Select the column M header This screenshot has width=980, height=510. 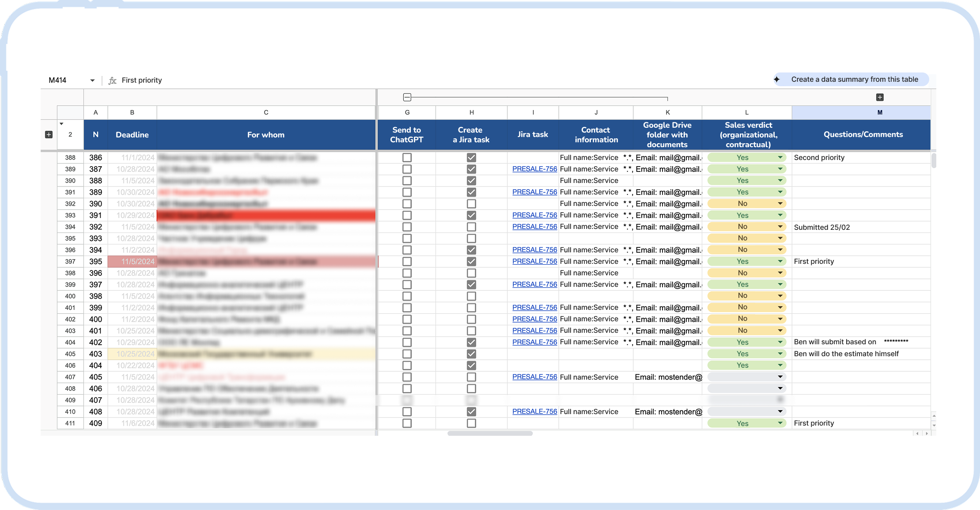(x=879, y=112)
